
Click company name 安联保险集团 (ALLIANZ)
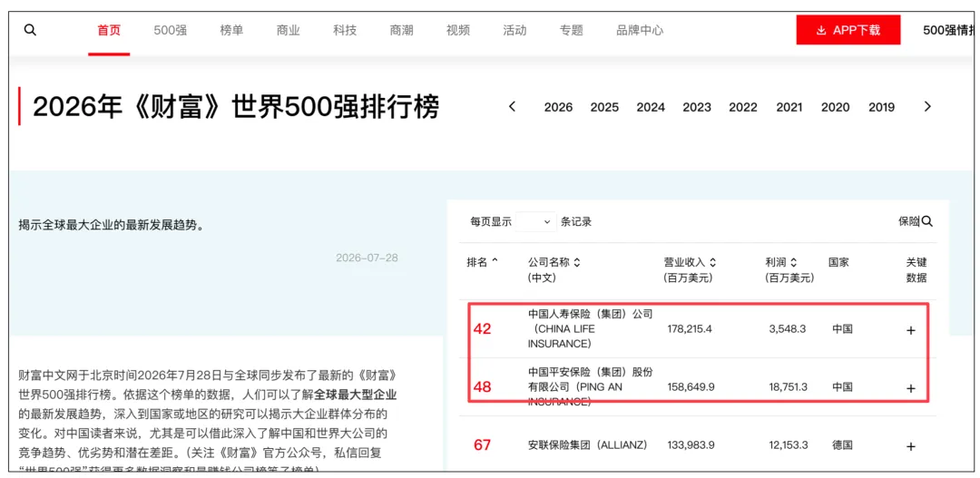[x=587, y=445]
